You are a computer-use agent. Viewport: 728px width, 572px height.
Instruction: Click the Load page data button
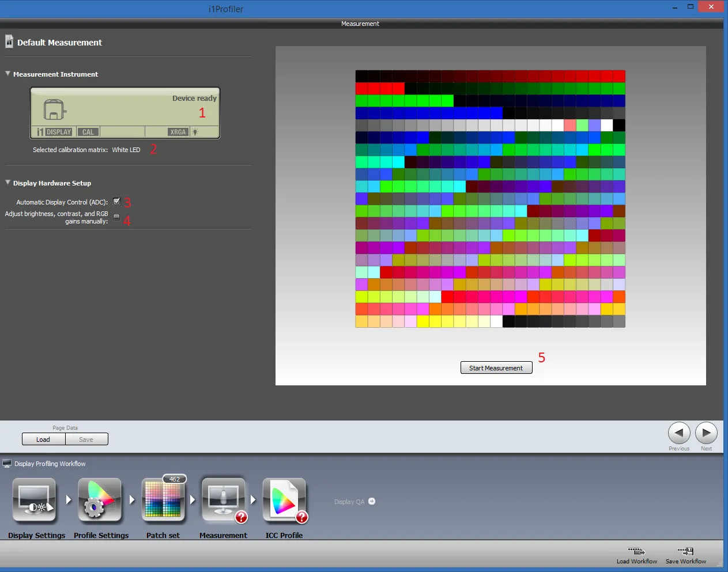43,440
